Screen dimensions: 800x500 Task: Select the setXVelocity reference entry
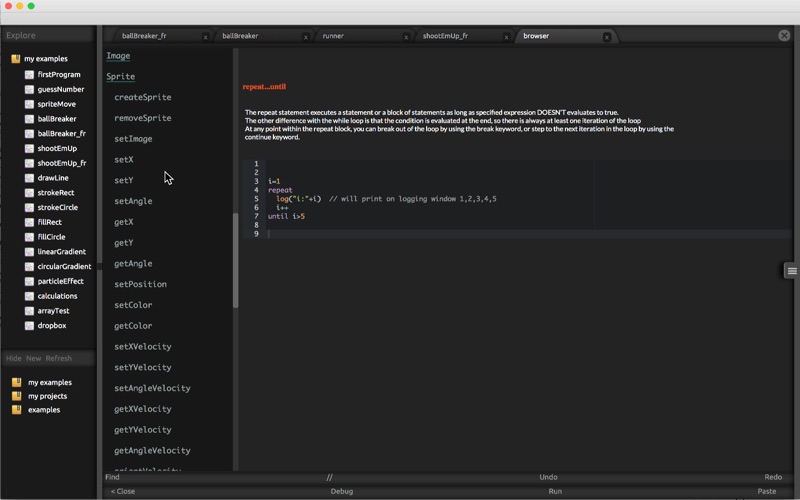(x=143, y=346)
